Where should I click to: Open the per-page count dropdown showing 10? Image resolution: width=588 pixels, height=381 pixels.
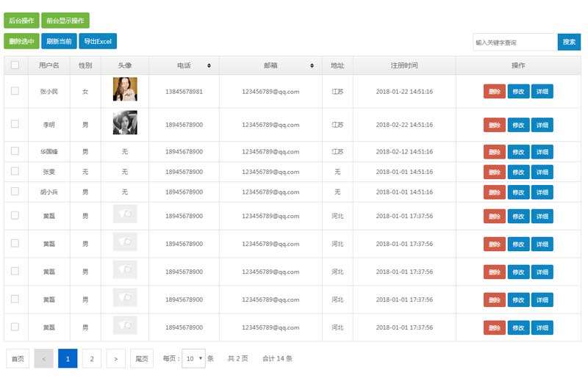tap(194, 359)
